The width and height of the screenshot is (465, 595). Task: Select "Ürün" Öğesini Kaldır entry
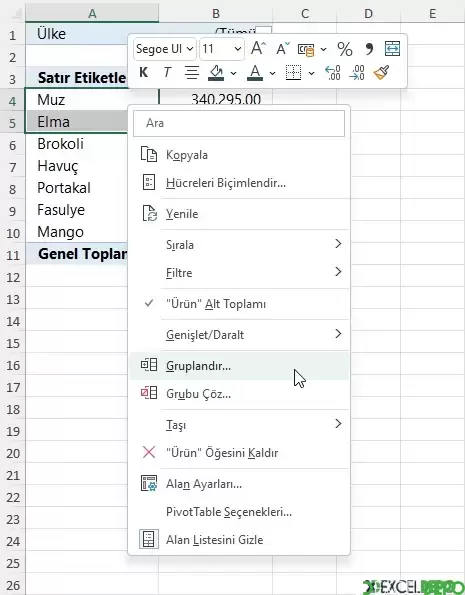pos(239,453)
